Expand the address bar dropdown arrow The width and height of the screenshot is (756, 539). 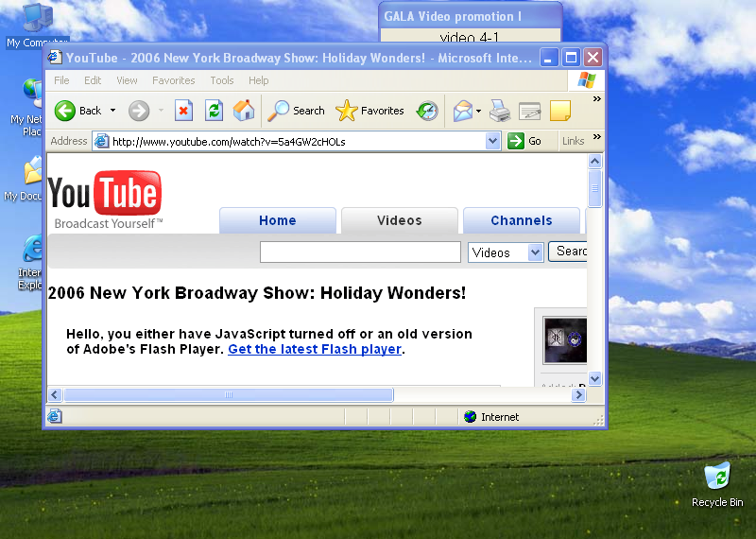(492, 142)
